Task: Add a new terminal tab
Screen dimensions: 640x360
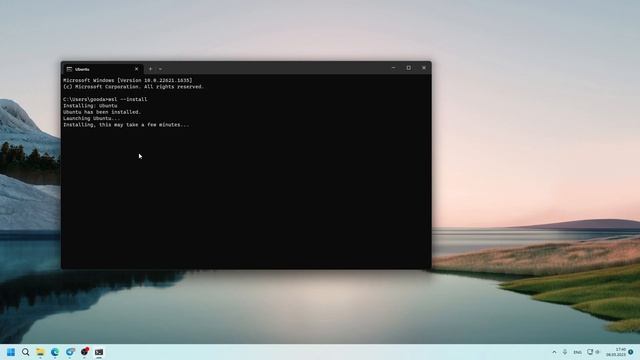Action: (150, 69)
